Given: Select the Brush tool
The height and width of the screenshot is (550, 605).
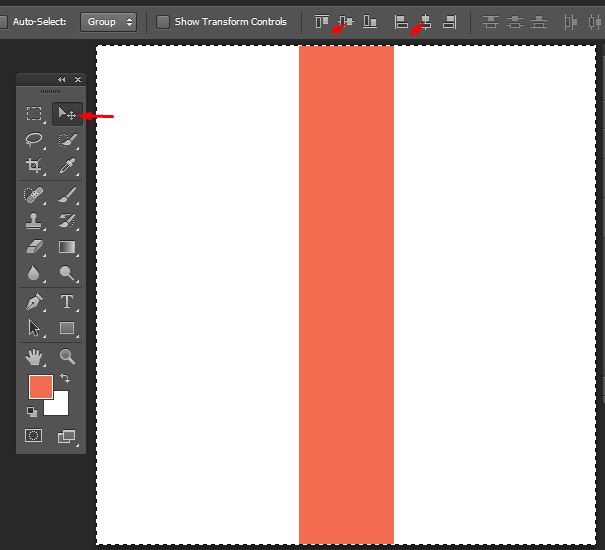Looking at the screenshot, I should point(67,195).
